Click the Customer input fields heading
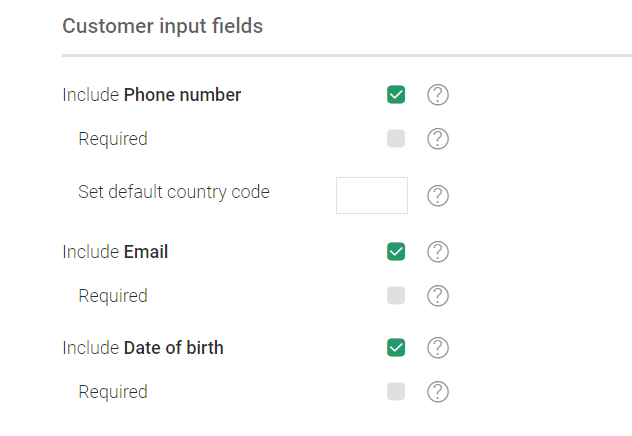 [x=162, y=26]
